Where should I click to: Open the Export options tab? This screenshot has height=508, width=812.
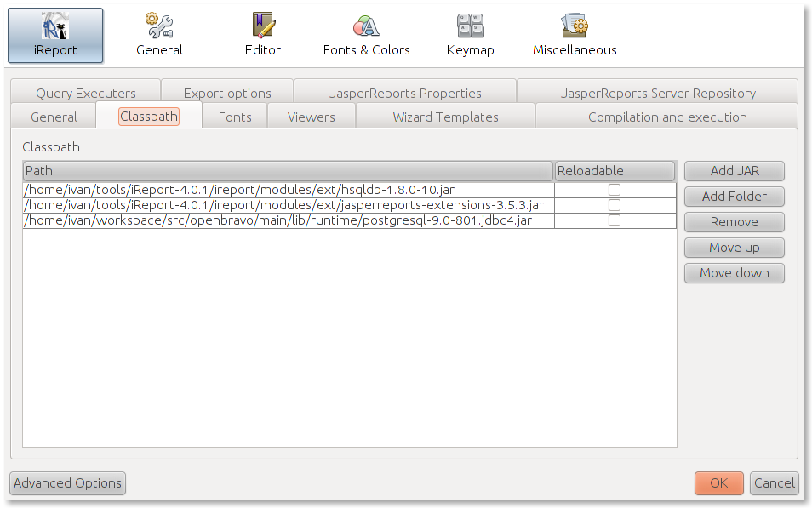tap(227, 93)
